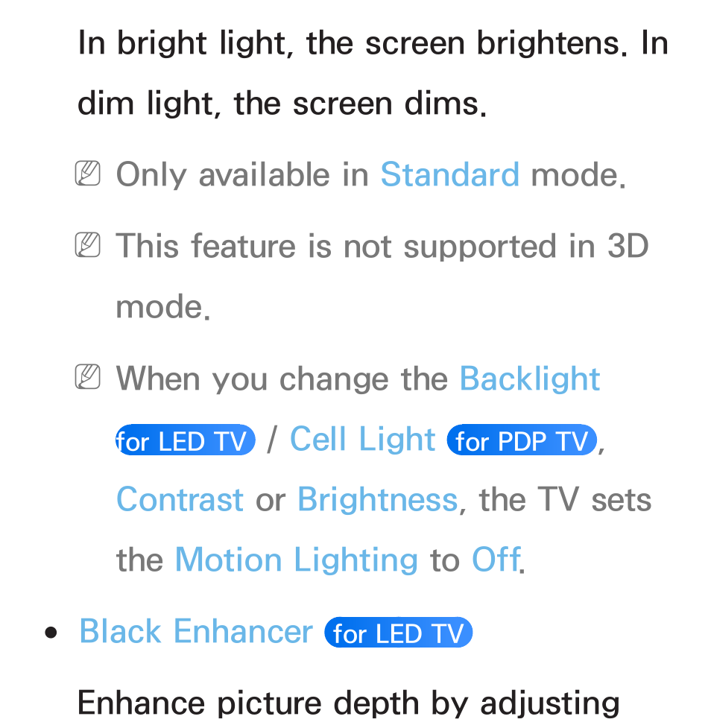Click the note icon beside 'When you change the'

click(88, 377)
